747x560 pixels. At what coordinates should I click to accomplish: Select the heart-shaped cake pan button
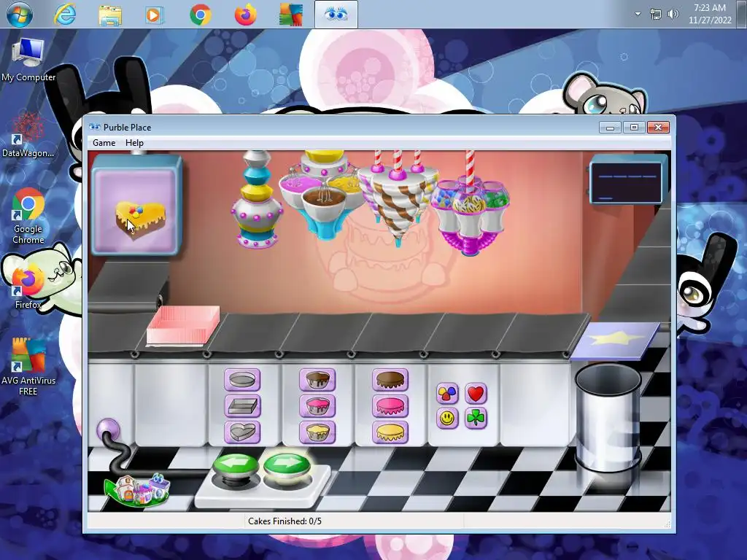click(242, 432)
